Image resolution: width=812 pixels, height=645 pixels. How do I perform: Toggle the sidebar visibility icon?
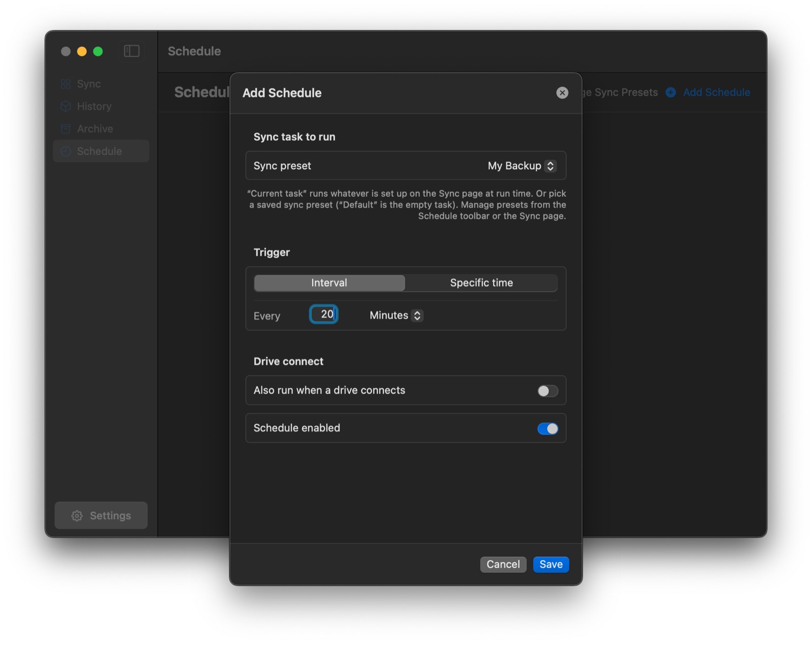tap(131, 51)
